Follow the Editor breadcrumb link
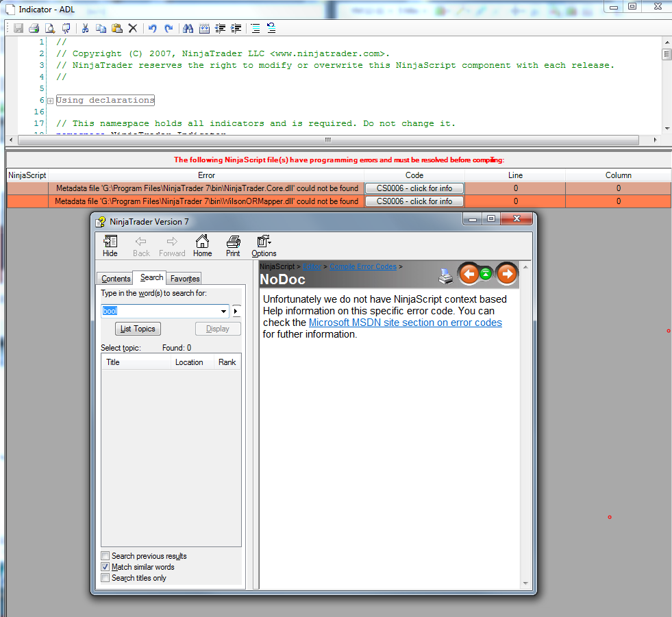The height and width of the screenshot is (617, 672). (312, 266)
